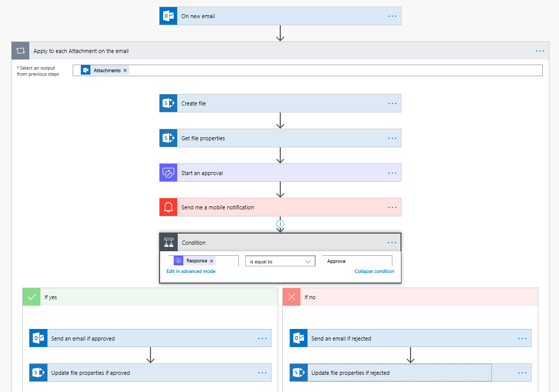Click the branch icon on the Condition card

[168, 242]
